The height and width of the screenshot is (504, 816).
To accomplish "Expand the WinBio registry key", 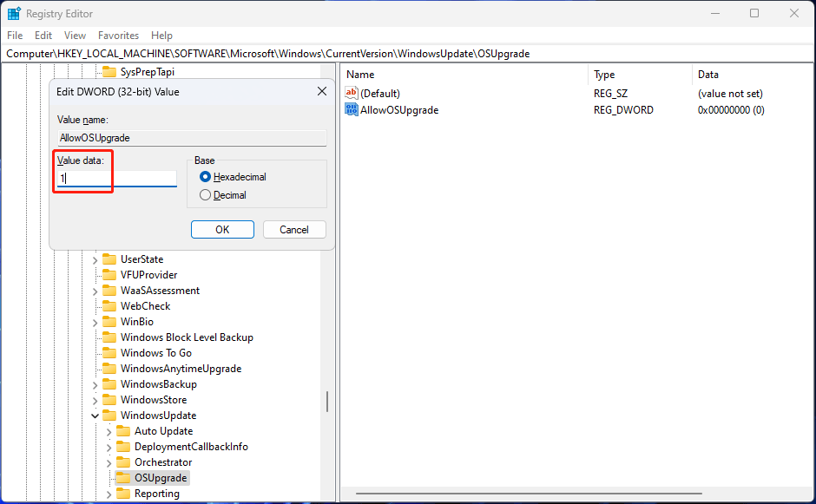I will [x=95, y=321].
